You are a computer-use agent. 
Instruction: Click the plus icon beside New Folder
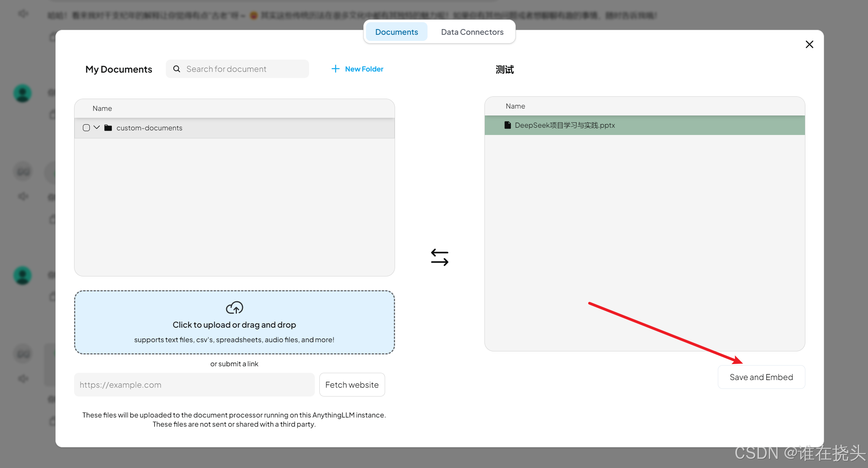335,69
